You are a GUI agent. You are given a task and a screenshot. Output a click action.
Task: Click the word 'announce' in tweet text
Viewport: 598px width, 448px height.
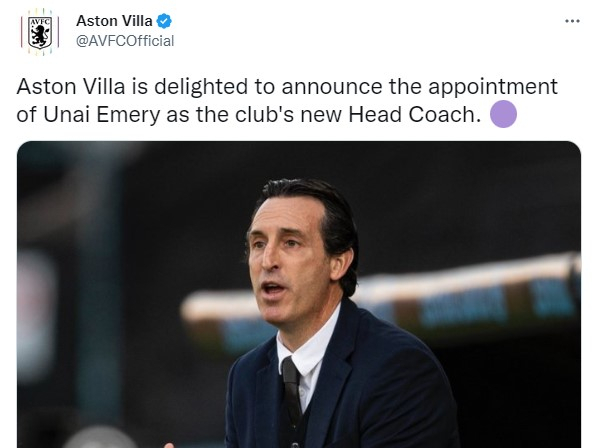(332, 87)
